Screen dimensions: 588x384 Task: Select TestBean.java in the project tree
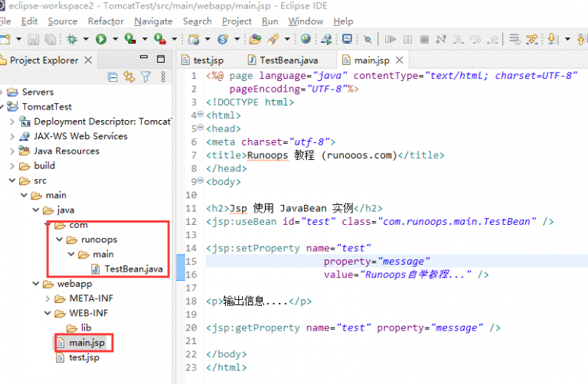[133, 268]
